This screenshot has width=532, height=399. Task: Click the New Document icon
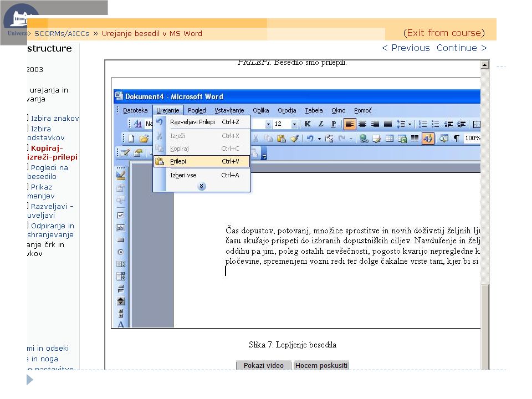pos(131,139)
